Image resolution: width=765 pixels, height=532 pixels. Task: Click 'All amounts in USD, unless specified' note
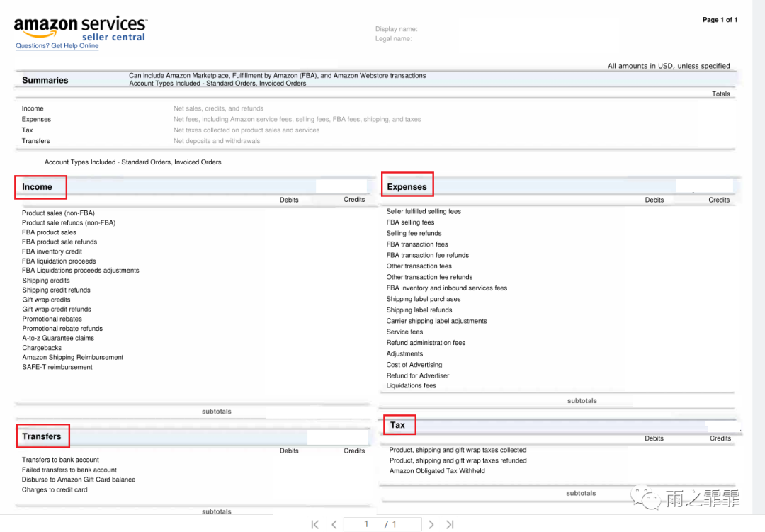point(669,66)
